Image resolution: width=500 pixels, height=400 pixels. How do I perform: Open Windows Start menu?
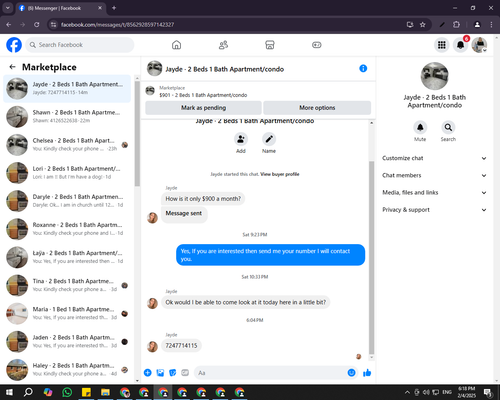pos(9,392)
